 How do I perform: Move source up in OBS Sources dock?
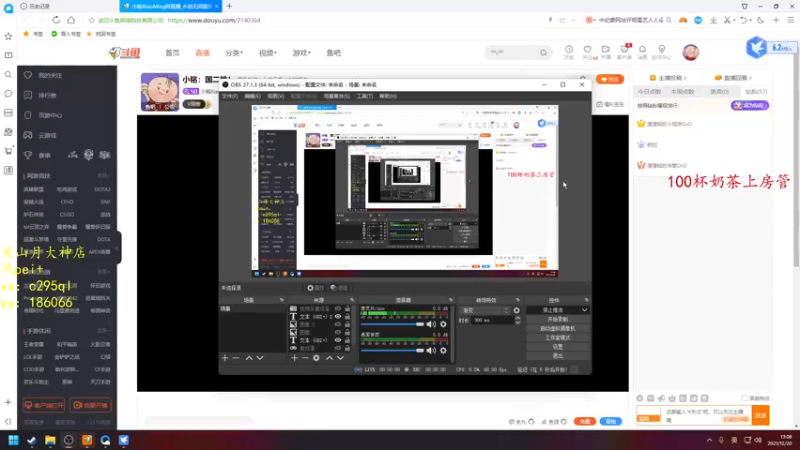(329, 358)
